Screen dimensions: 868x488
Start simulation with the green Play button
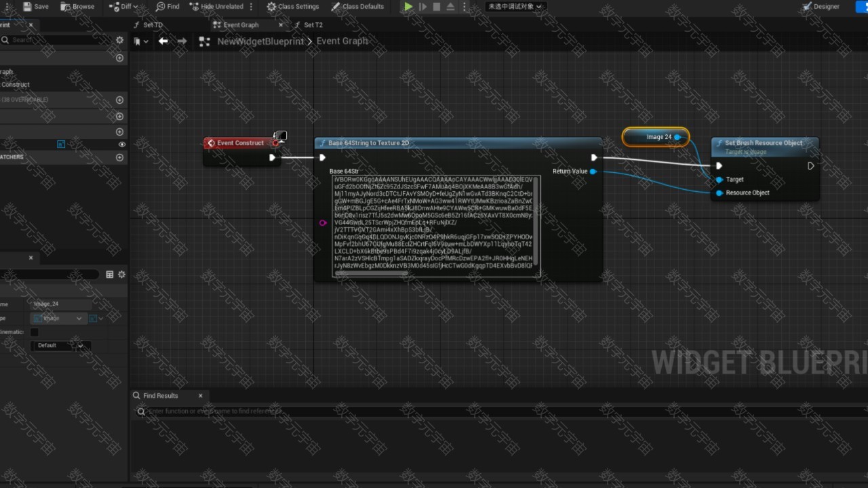click(408, 6)
